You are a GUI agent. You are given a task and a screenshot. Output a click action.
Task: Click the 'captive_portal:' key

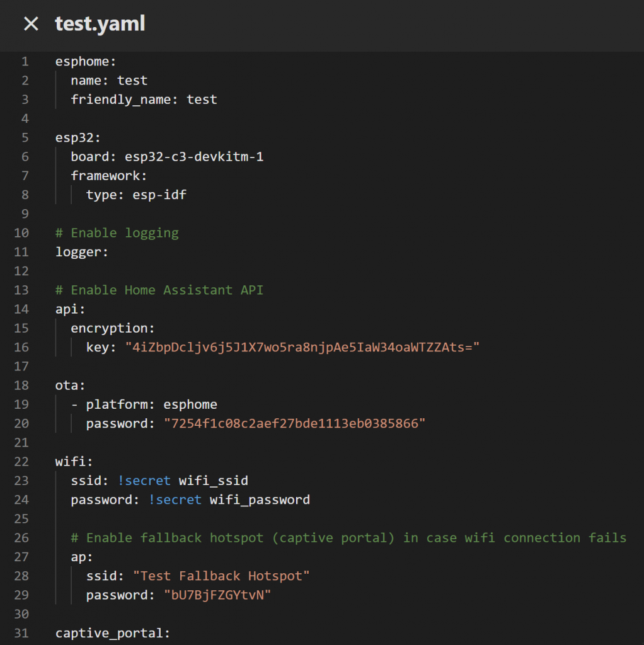coord(113,633)
